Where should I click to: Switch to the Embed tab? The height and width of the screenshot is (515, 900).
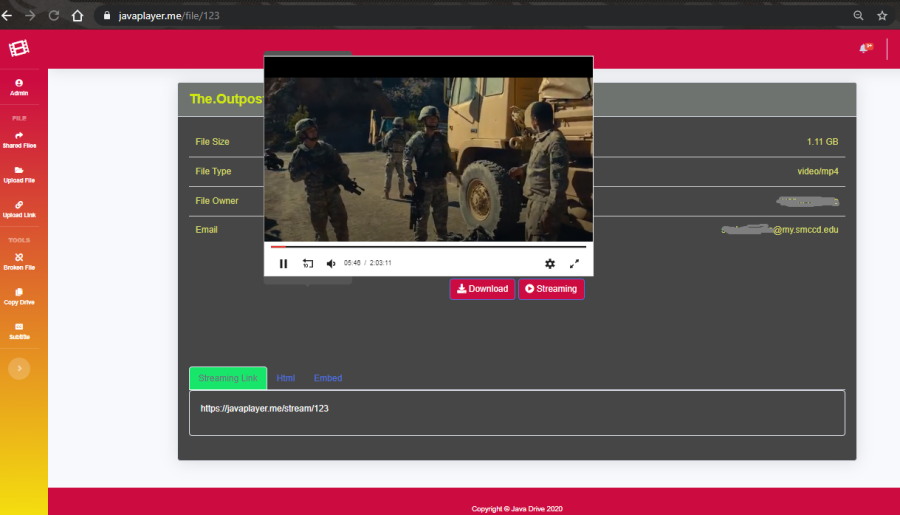328,378
